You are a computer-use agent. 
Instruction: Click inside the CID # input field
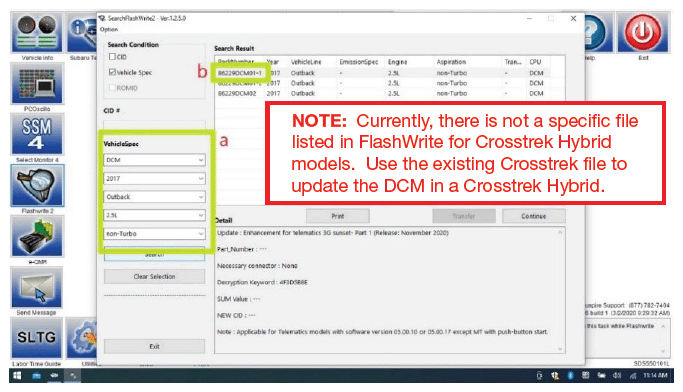[x=154, y=124]
